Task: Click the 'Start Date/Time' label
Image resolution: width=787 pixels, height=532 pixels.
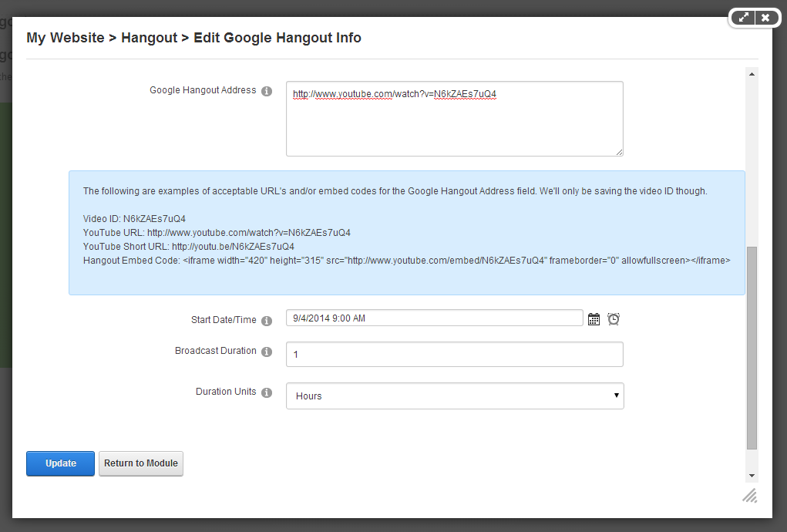Action: click(224, 320)
